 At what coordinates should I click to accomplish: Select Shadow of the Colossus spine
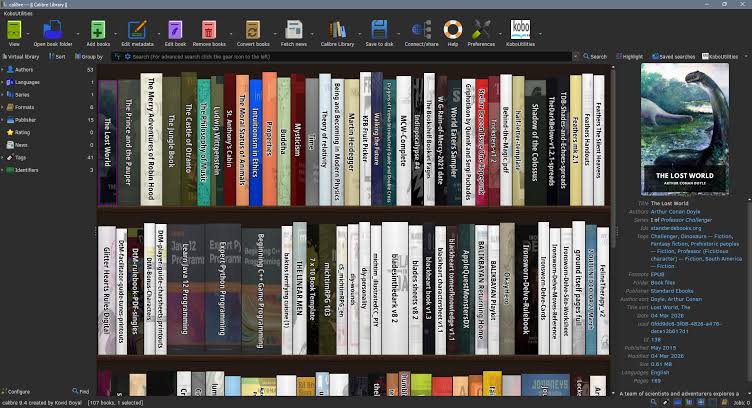tap(535, 143)
